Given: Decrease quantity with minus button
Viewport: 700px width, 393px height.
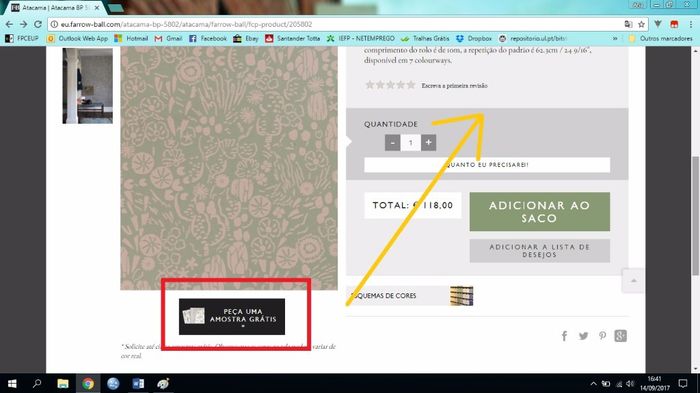Looking at the screenshot, I should click(x=392, y=142).
